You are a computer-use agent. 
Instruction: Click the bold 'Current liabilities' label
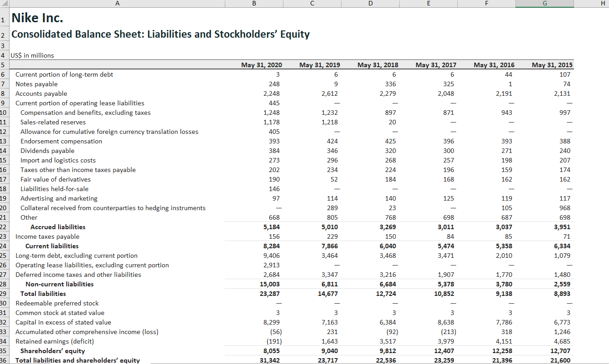[52, 246]
